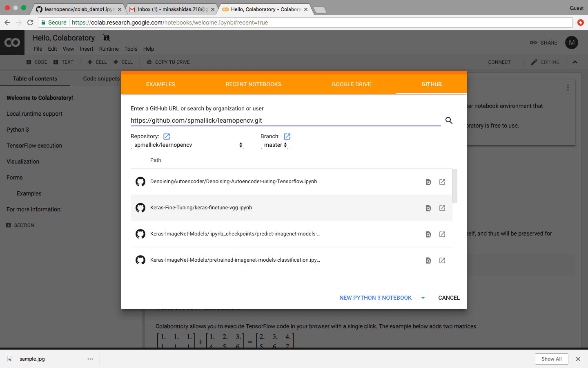Open pretrained-imagenet-models-classification in new tab icon
The height and width of the screenshot is (368, 588).
pos(442,260)
